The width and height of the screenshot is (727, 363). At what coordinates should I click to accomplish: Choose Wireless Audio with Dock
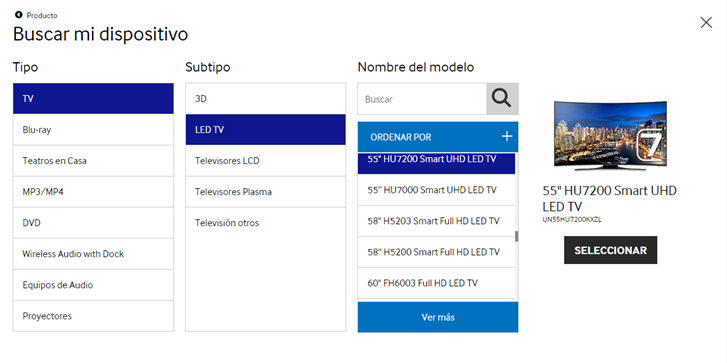93,254
